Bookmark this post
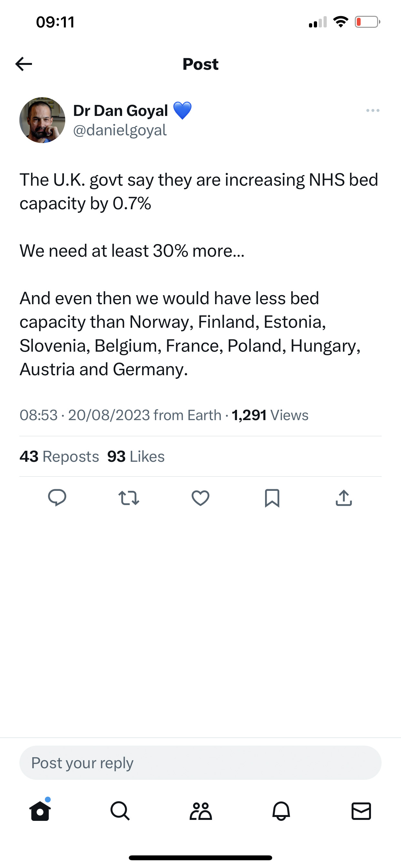The image size is (401, 868). tap(272, 498)
